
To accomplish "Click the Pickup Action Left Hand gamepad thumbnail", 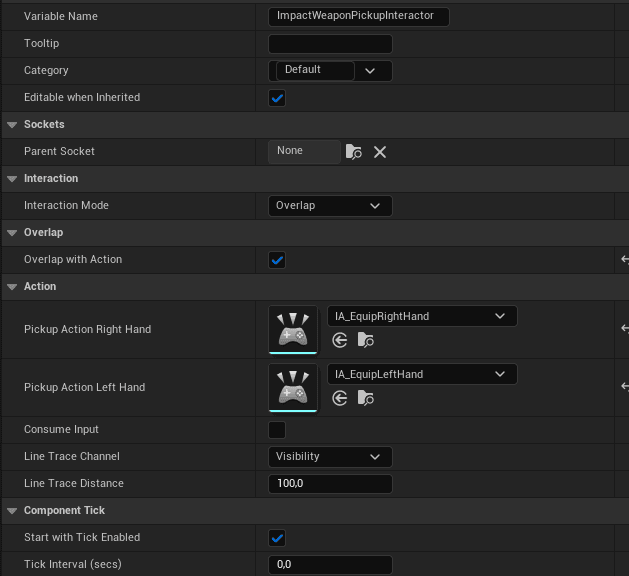I will tap(293, 387).
